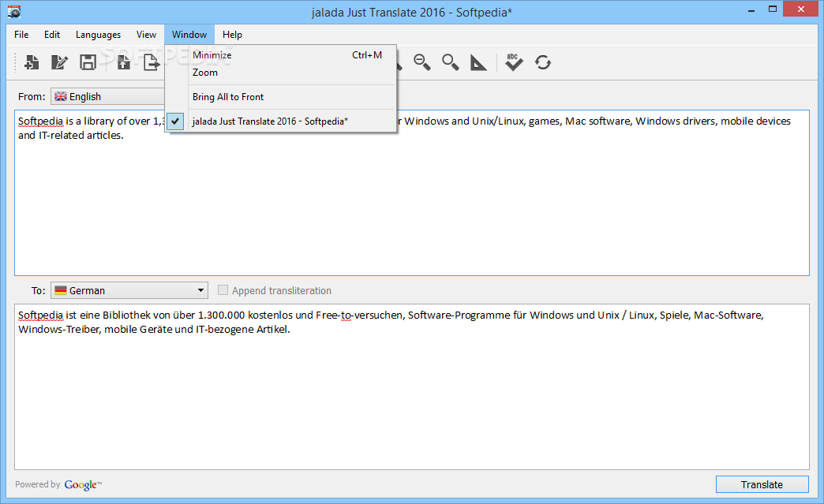Toggle spell check with the abc checkmark icon
This screenshot has width=824, height=504.
[514, 62]
